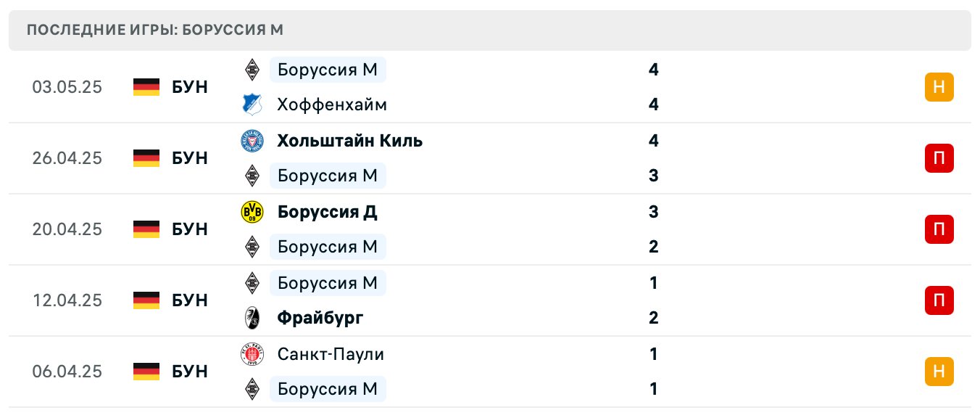Screen dimensions: 980x418
Task: Click the Фрайбург team name link
Action: 320,318
